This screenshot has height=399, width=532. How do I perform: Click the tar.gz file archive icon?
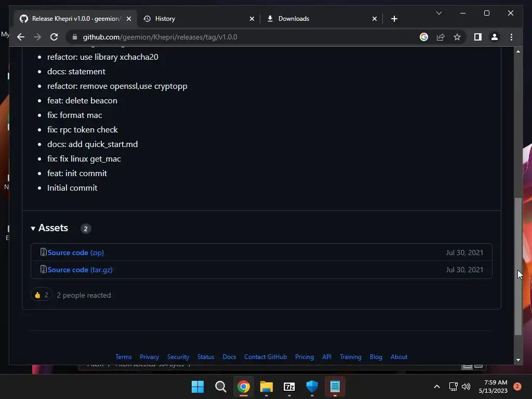coord(44,270)
